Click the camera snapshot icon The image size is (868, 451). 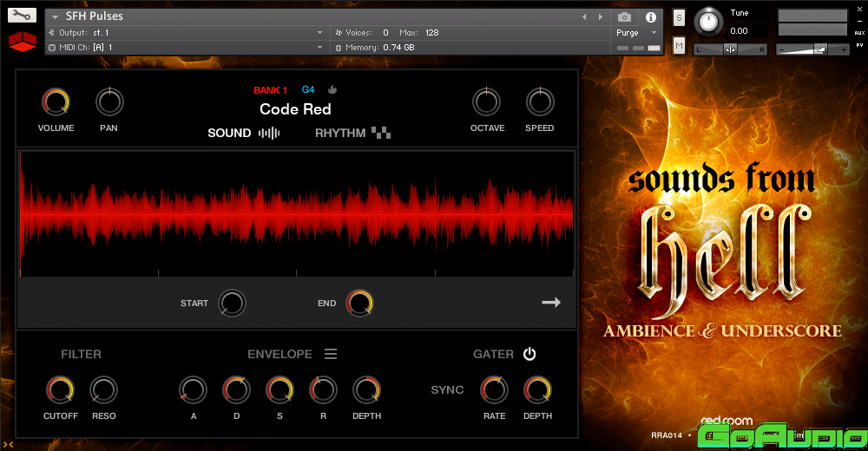point(624,17)
